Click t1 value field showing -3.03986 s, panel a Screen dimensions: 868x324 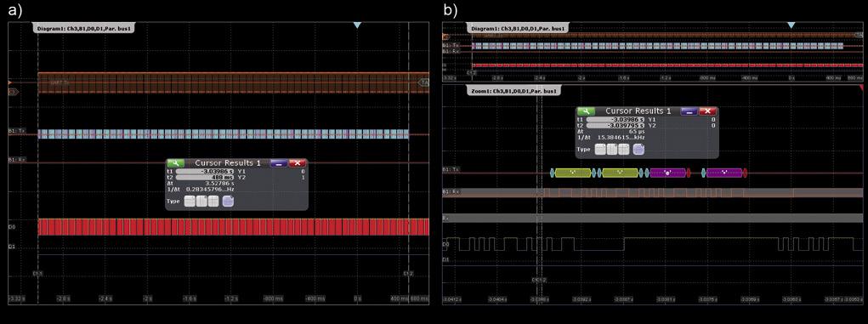(x=206, y=172)
